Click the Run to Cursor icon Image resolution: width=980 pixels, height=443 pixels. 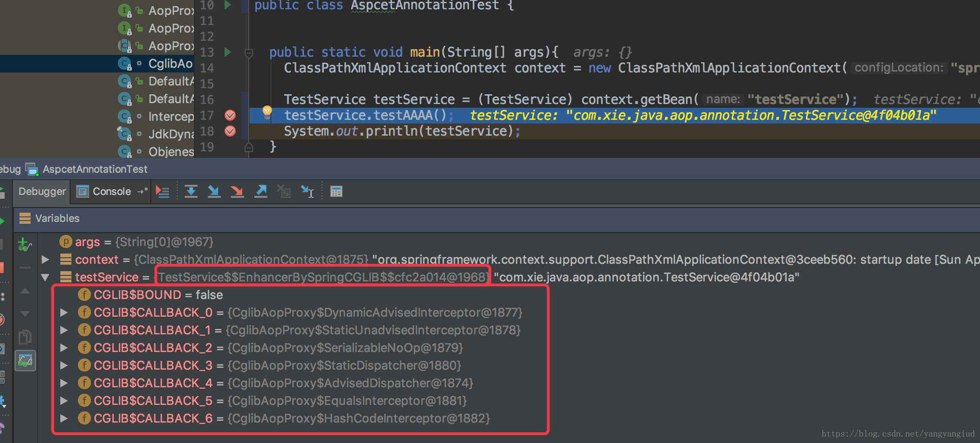click(x=307, y=191)
